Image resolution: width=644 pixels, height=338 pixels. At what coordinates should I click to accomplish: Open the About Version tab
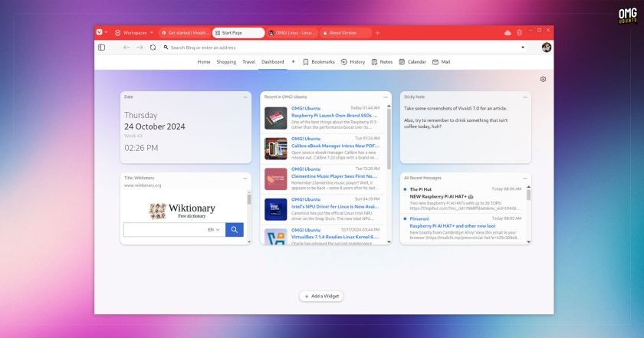tap(346, 33)
